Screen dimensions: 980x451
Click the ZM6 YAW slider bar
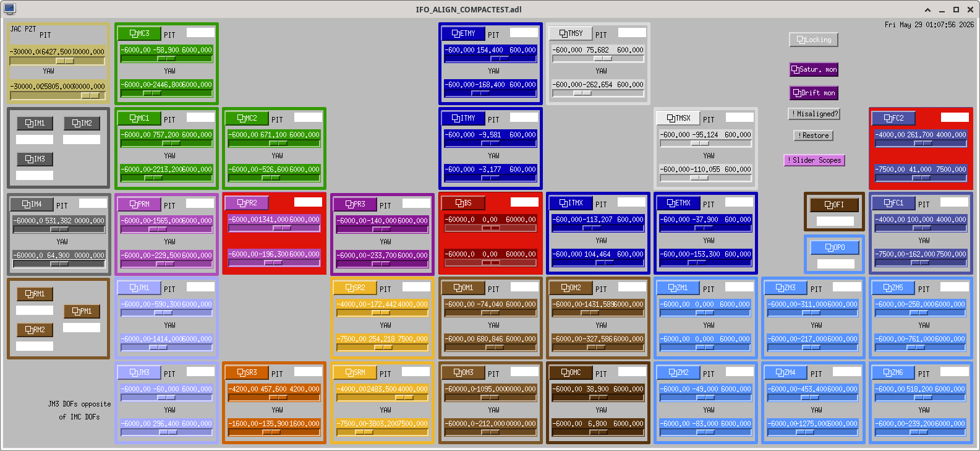click(921, 432)
